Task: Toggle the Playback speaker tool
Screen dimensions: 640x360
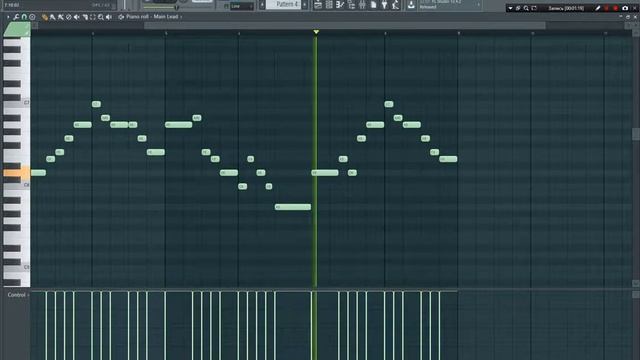Action: (x=109, y=17)
